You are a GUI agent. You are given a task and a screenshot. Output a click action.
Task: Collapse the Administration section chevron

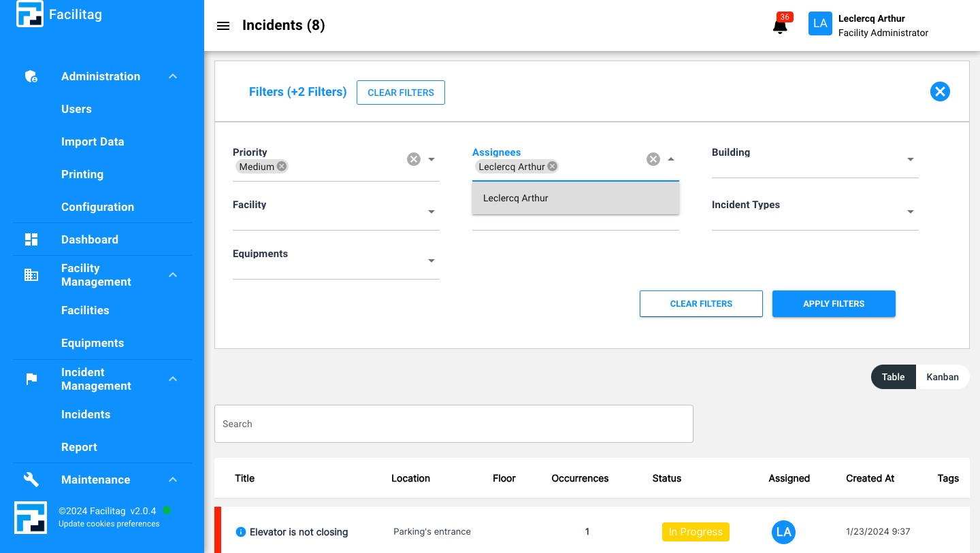pos(172,76)
